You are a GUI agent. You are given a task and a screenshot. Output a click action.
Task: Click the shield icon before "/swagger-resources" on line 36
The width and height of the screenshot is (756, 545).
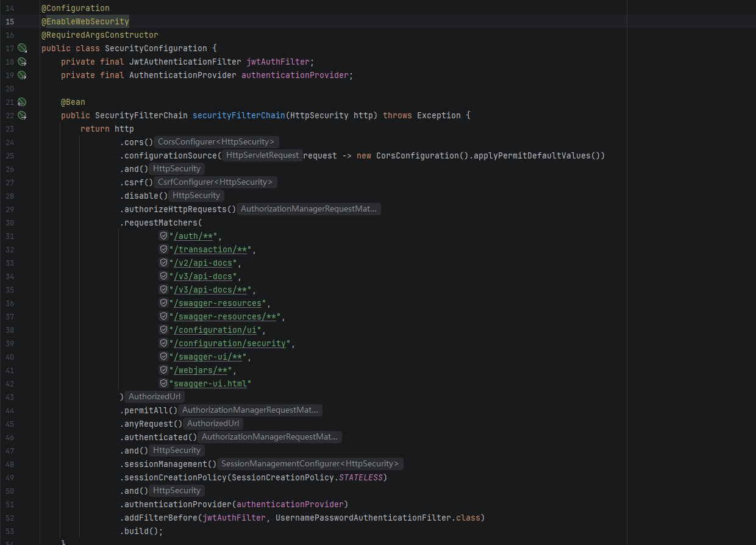pos(163,303)
